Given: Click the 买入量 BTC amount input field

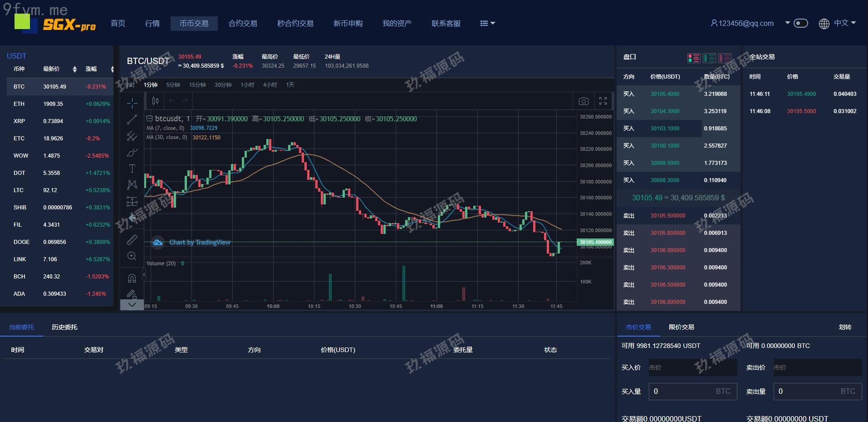Looking at the screenshot, I should (692, 391).
